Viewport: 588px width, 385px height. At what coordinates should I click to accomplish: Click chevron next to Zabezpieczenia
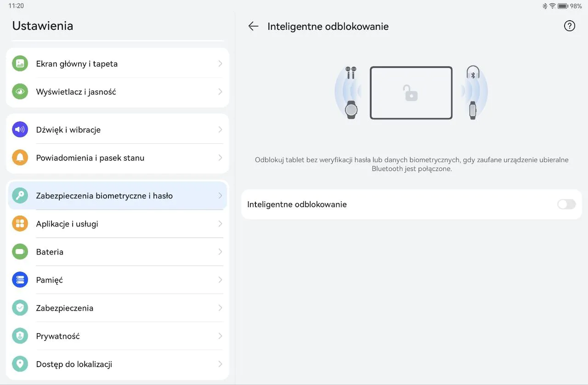coord(220,308)
